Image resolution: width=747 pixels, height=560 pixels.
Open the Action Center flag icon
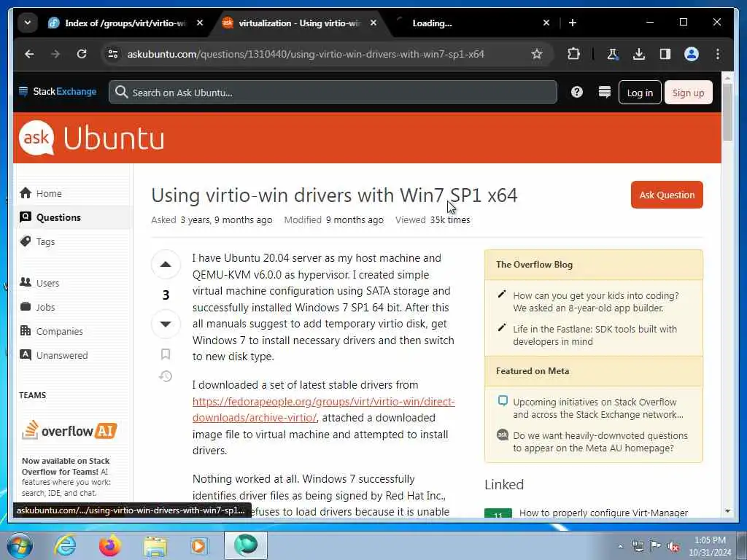coord(656,547)
